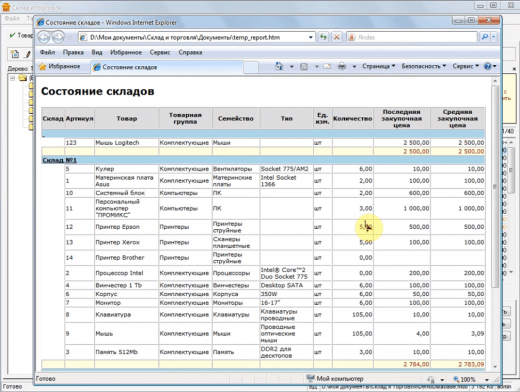This screenshot has width=520, height=392.
Task: Click the Товарная группа column header
Action: pyautogui.click(x=185, y=118)
